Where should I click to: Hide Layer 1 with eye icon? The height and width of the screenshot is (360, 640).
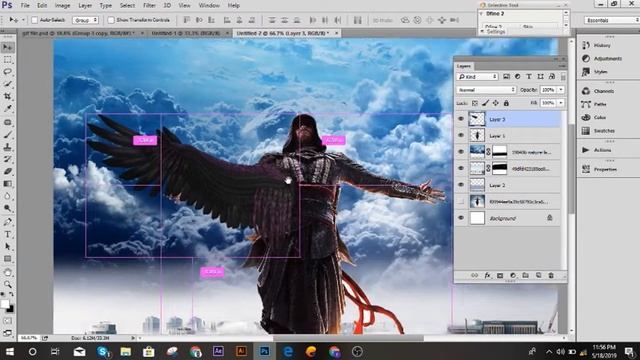[x=461, y=135]
